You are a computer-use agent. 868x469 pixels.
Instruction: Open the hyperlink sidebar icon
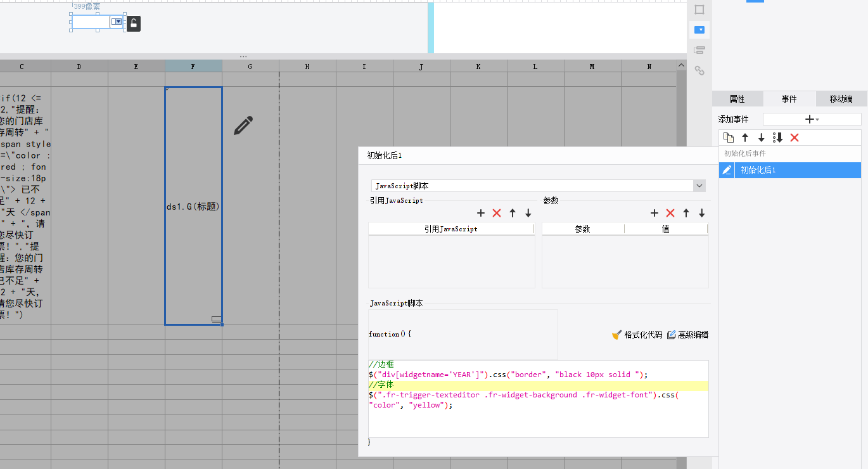click(x=699, y=71)
